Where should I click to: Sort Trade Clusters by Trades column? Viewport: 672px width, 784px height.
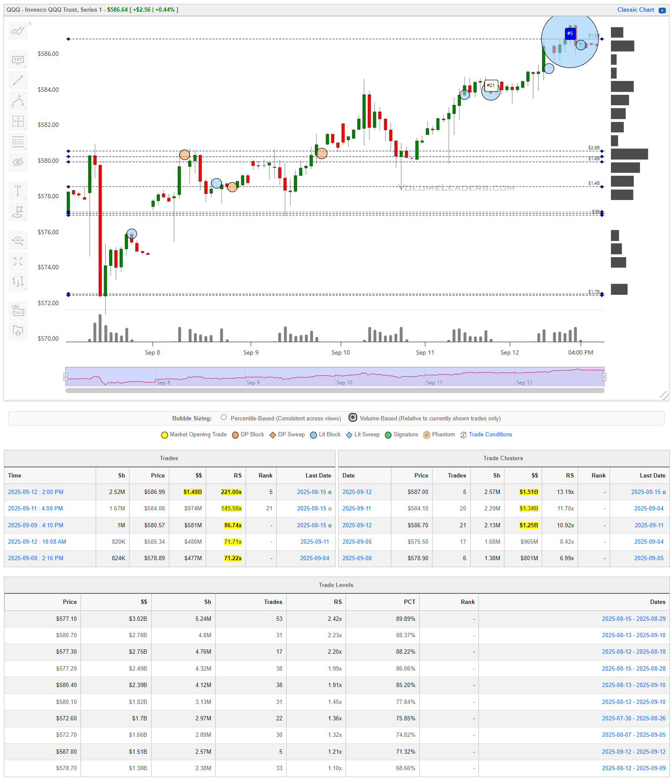click(x=452, y=475)
